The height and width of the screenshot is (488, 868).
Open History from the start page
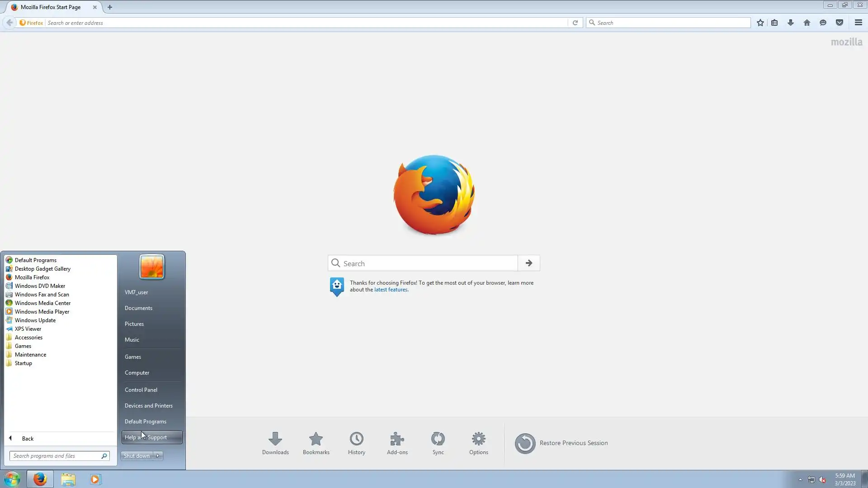point(356,443)
